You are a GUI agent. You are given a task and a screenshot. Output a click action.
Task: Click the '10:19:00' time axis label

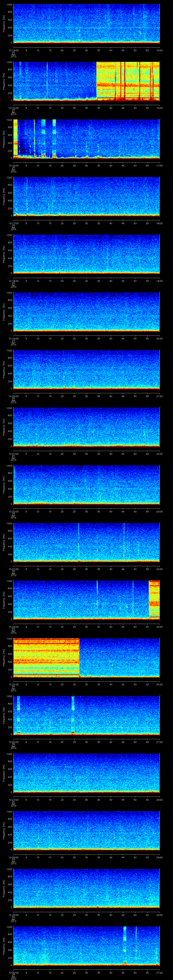(x=13, y=339)
